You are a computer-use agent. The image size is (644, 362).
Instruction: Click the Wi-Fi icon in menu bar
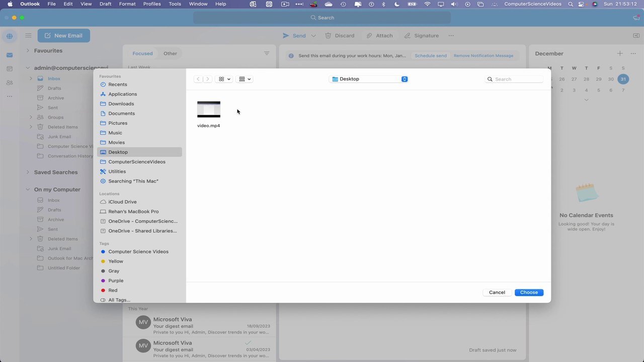coord(428,4)
